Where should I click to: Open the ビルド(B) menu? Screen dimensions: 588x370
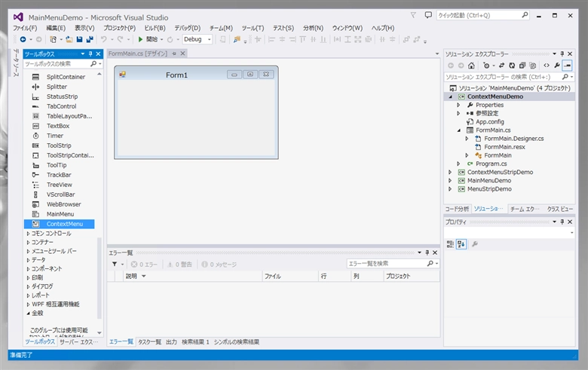point(155,28)
